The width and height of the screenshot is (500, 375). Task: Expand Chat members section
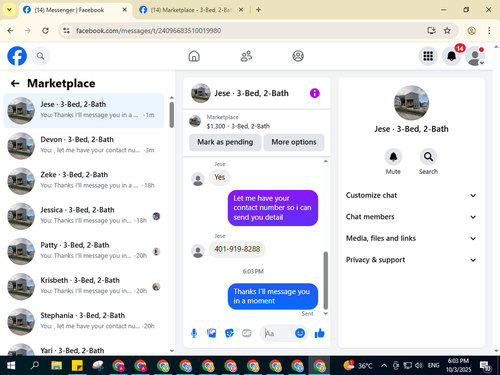coord(411,217)
